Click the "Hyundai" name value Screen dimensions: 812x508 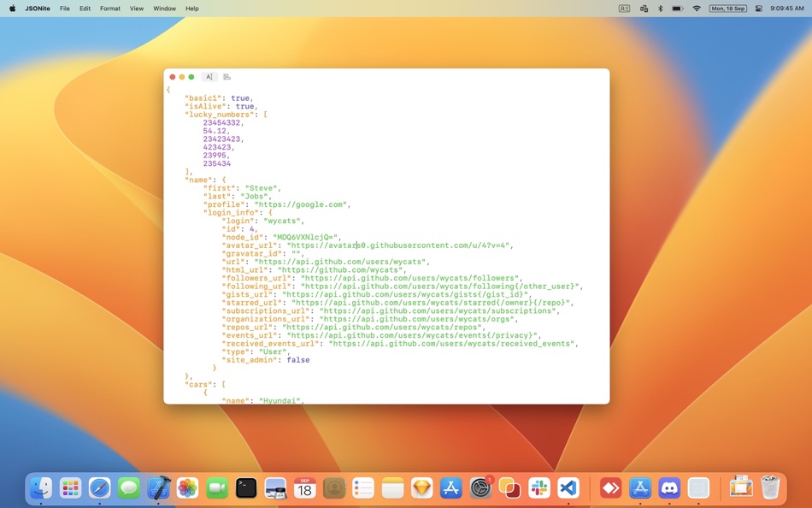pyautogui.click(x=279, y=401)
